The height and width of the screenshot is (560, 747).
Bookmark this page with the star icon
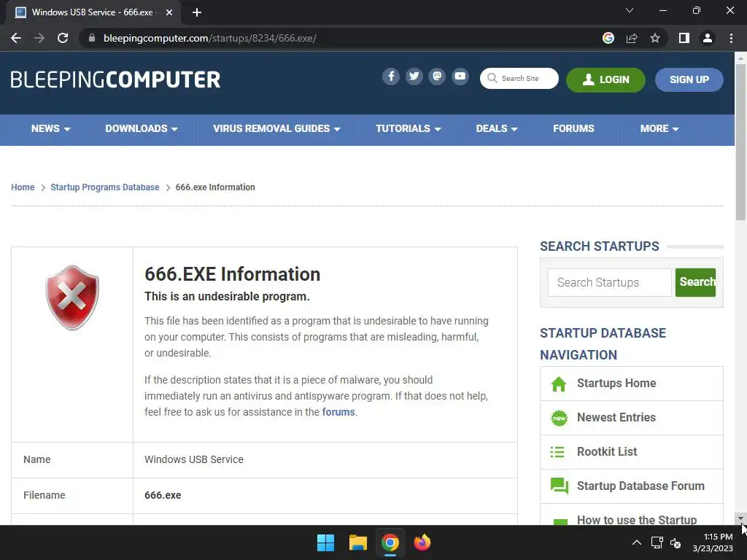tap(655, 38)
